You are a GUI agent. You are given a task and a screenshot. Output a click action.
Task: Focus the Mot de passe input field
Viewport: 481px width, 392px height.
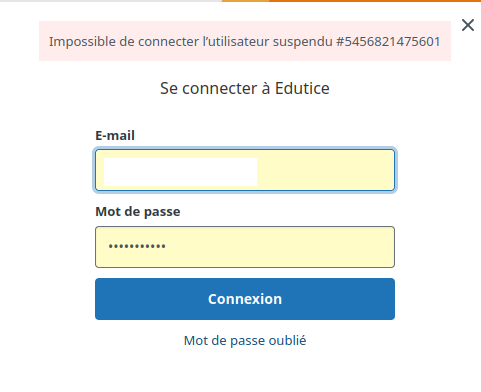[245, 247]
